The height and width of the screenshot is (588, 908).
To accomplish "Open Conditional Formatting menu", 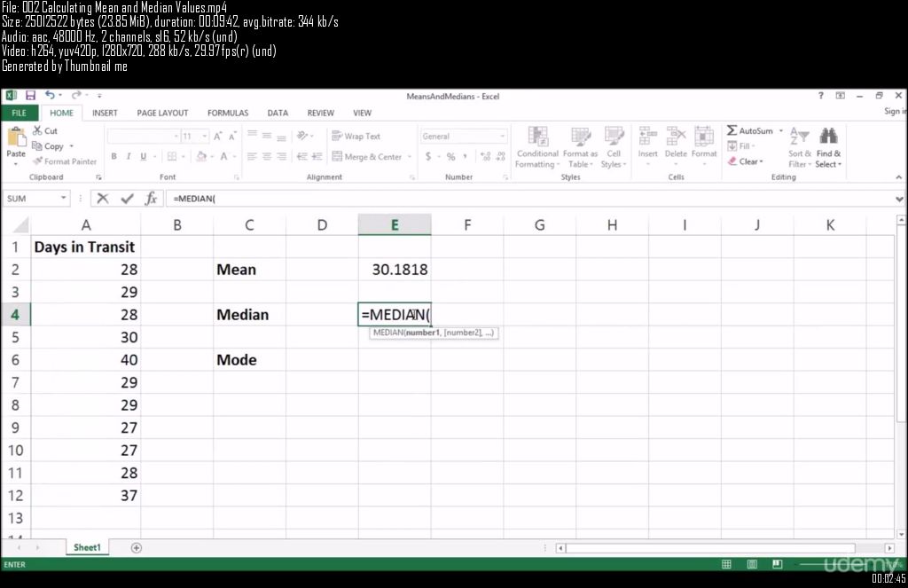I will click(x=537, y=147).
